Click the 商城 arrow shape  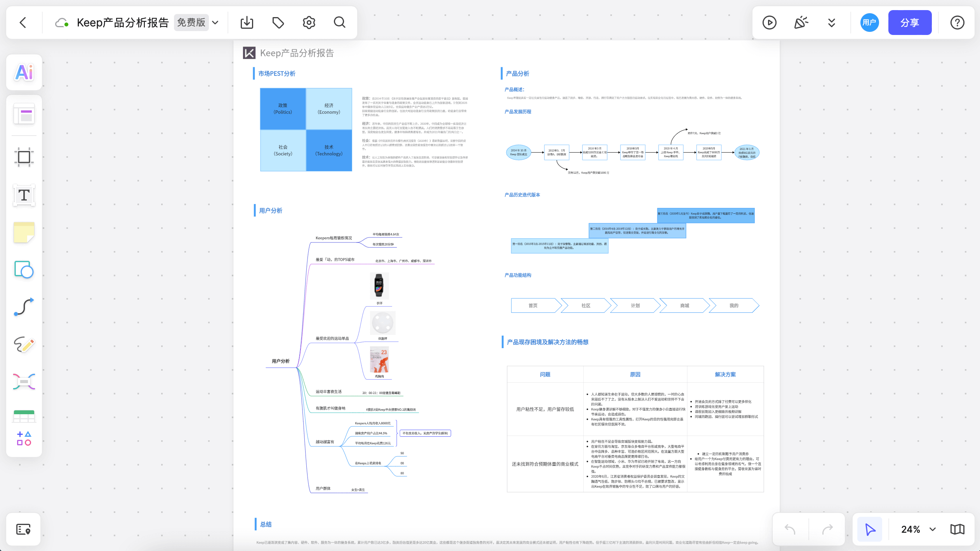click(685, 305)
